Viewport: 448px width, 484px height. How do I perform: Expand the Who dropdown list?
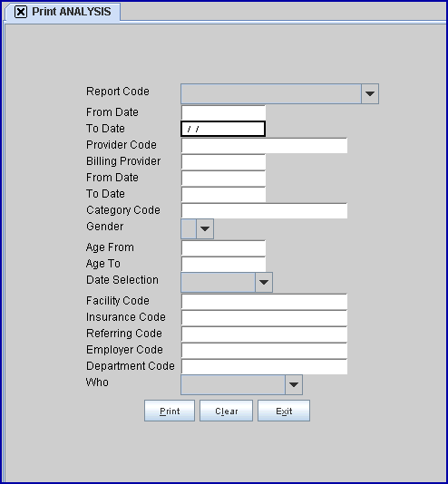(x=294, y=384)
